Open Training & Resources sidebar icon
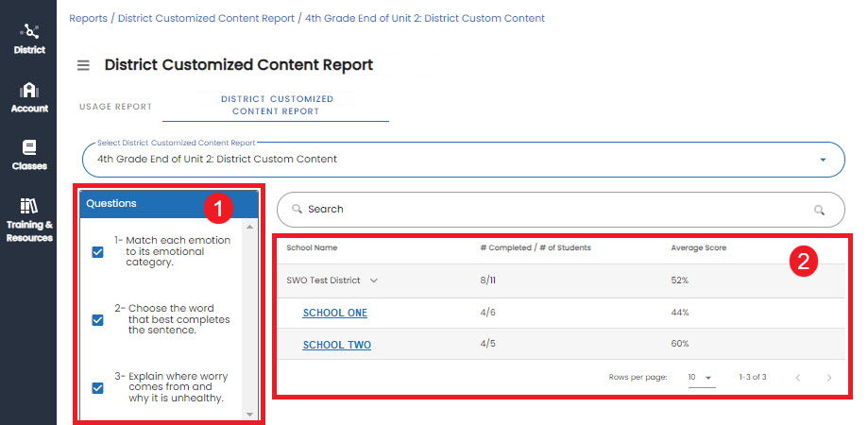 point(29,220)
